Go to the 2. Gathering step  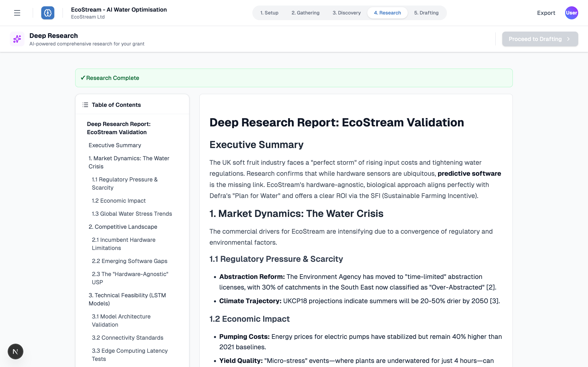(x=305, y=13)
